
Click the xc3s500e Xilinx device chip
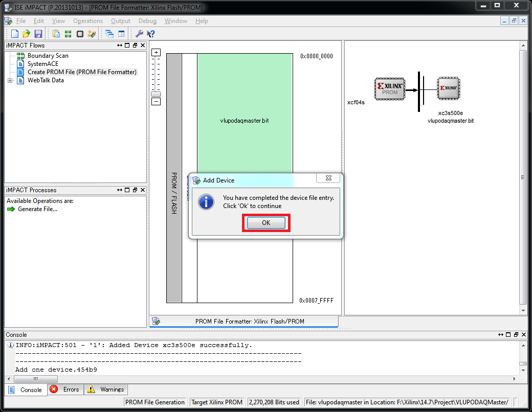coord(449,88)
